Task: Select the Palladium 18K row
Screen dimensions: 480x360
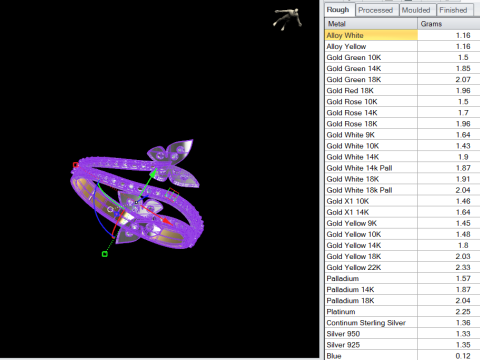Action: point(402,300)
